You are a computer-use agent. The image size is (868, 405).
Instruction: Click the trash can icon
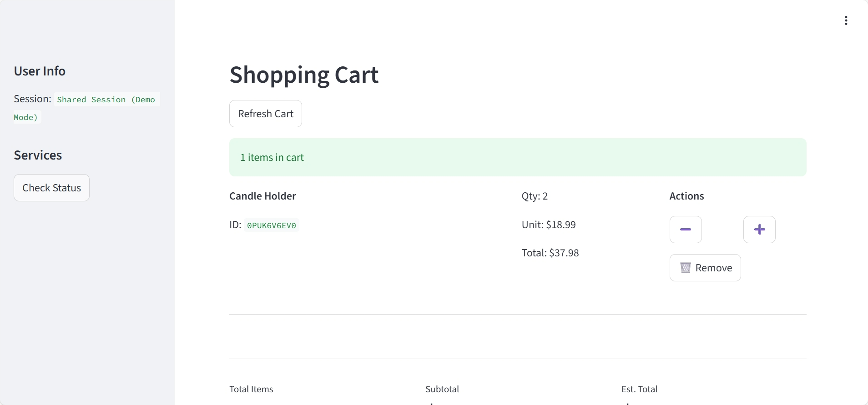(685, 267)
